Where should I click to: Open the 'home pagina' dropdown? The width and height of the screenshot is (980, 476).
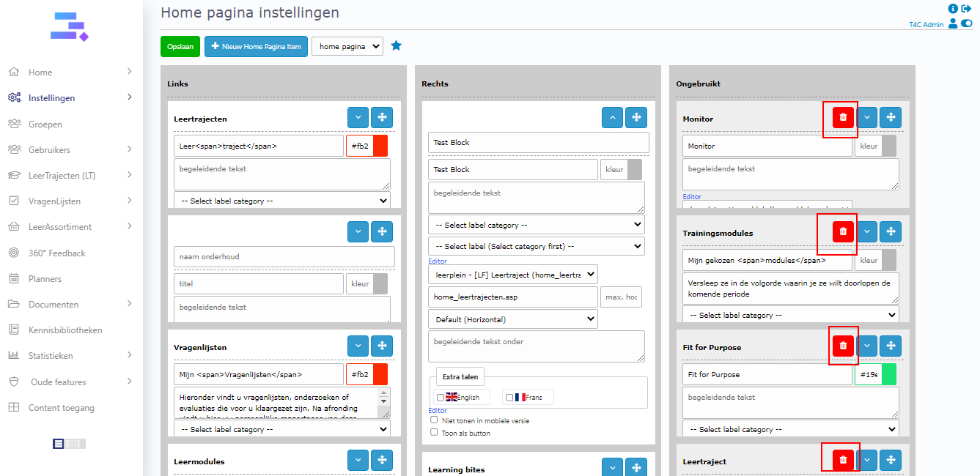pos(347,46)
